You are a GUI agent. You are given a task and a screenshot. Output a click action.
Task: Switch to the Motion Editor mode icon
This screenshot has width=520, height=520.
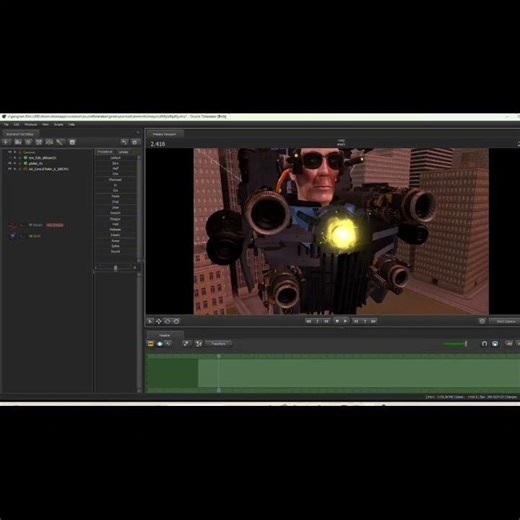[x=160, y=344]
